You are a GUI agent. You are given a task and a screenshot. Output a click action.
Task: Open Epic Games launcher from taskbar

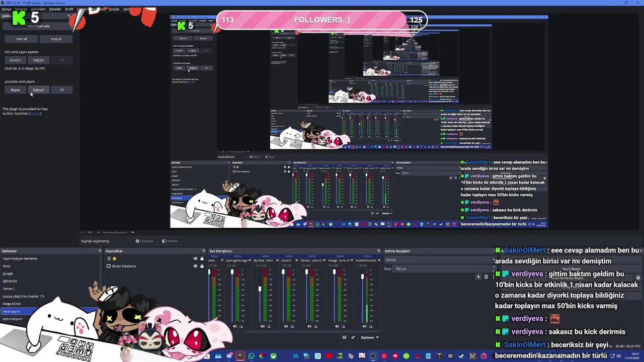click(x=240, y=356)
